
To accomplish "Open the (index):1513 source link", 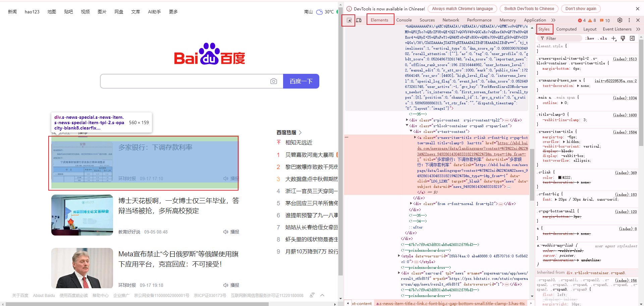I will (625, 59).
